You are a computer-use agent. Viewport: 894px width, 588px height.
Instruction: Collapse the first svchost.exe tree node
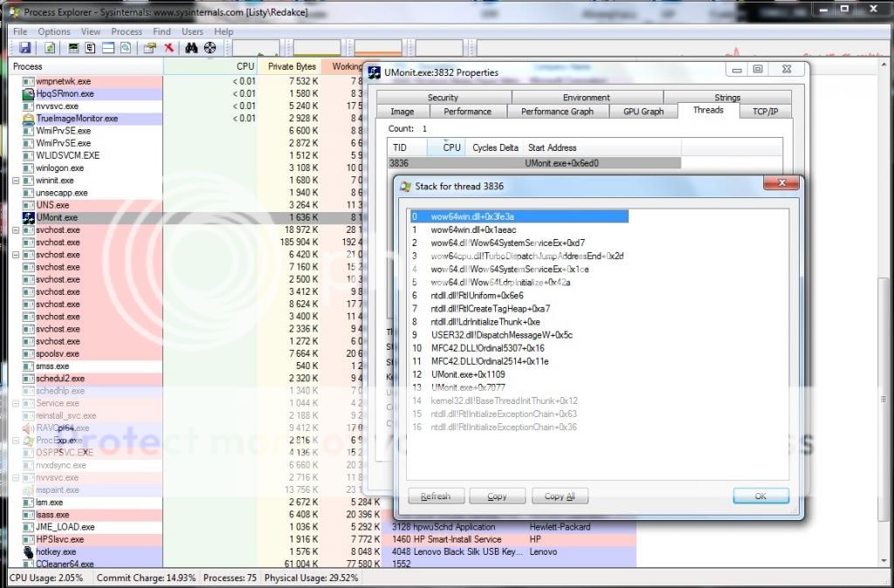(x=16, y=230)
